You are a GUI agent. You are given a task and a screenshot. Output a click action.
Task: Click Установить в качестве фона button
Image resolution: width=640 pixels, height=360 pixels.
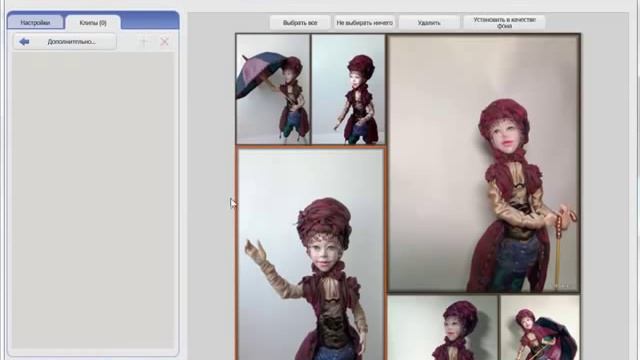504,23
